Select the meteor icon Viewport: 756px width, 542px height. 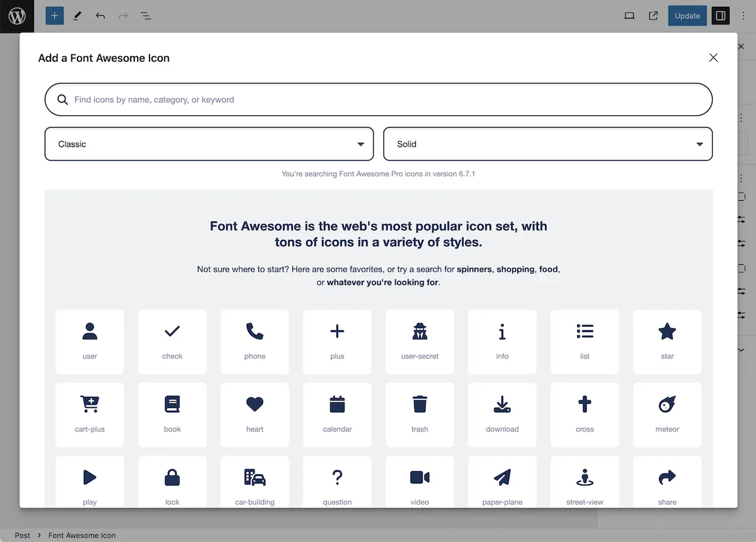[x=667, y=415]
